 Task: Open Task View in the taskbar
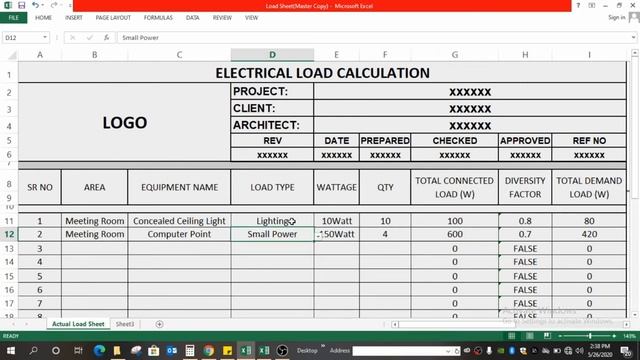click(78, 351)
